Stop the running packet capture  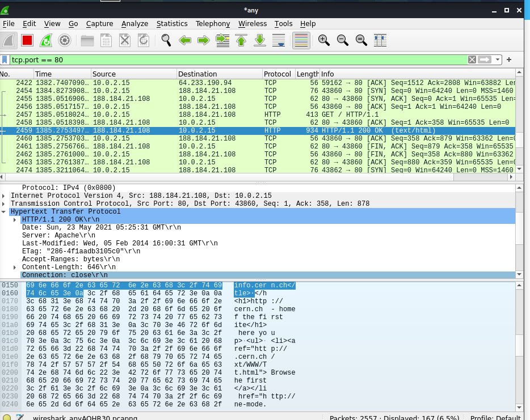[x=27, y=40]
